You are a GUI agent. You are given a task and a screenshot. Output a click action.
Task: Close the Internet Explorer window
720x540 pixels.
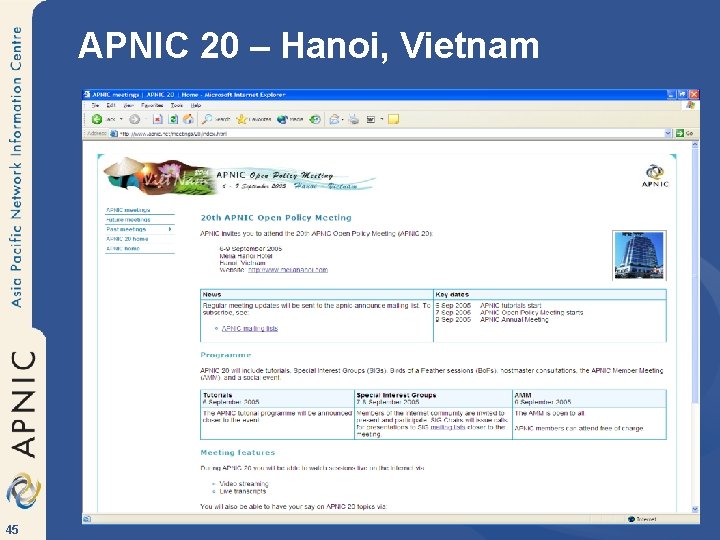694,94
